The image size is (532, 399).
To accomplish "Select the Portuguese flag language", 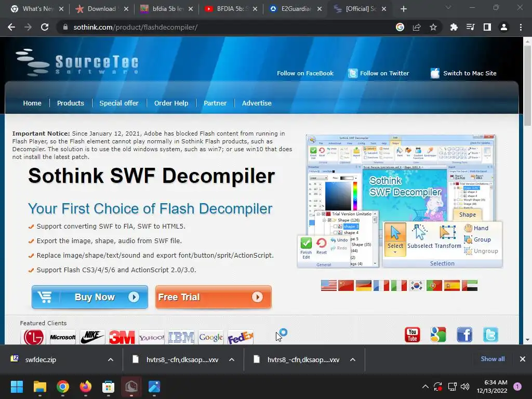I will point(434,286).
